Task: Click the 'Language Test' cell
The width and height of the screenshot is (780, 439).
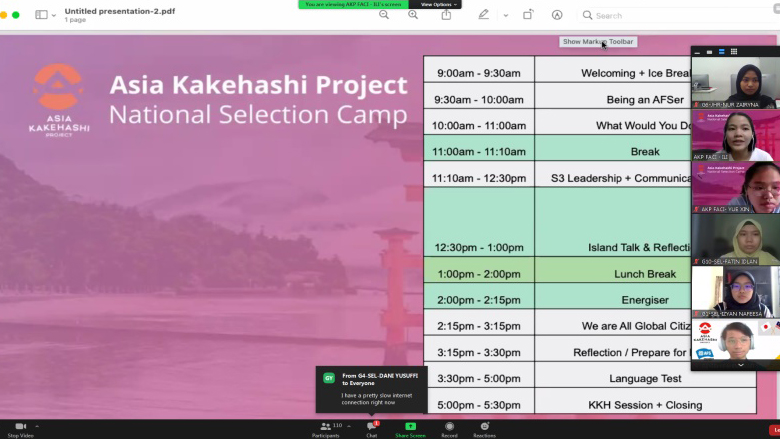Action: pos(646,375)
